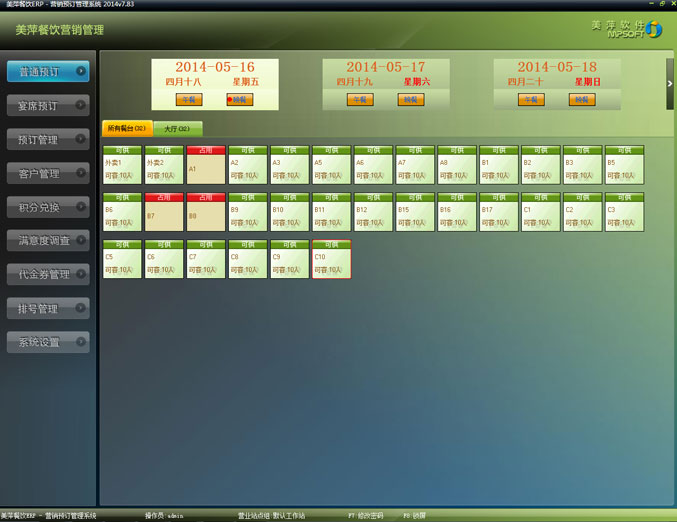677x522 pixels.
Task: Switch to the 大厅 tab
Action: 177,129
